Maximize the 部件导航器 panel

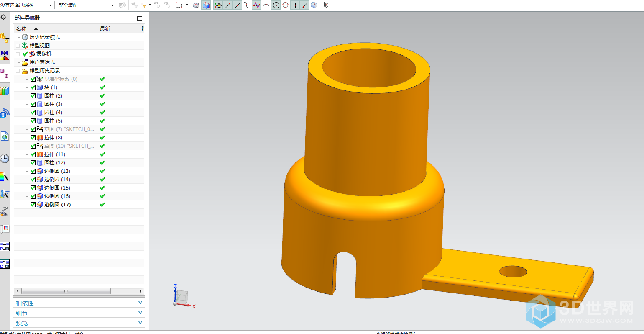[x=140, y=18]
